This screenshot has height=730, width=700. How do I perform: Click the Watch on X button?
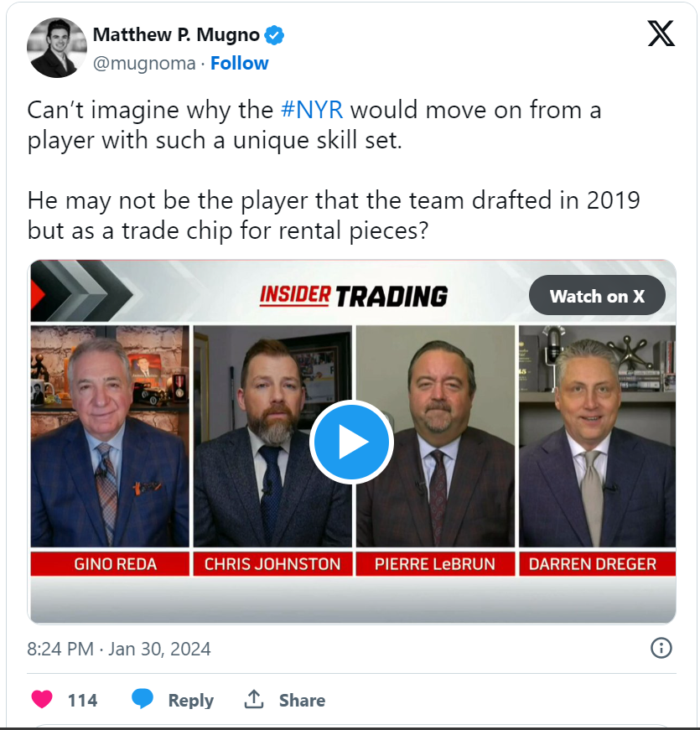coord(597,296)
